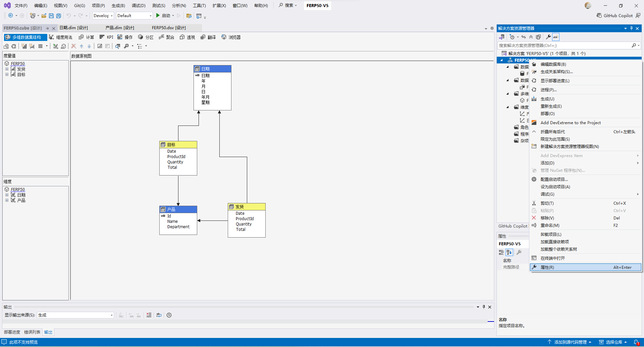Click the switch views icon in Solution Explorer
Viewport: 644px width, 347px height.
(502, 37)
